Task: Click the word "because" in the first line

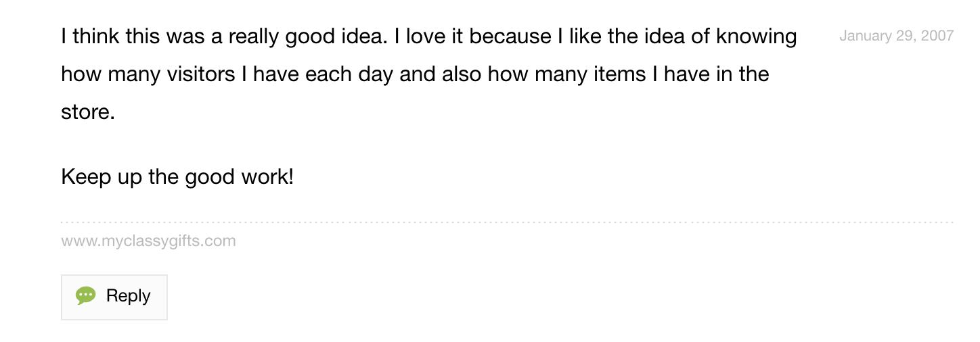Action: pyautogui.click(x=510, y=36)
